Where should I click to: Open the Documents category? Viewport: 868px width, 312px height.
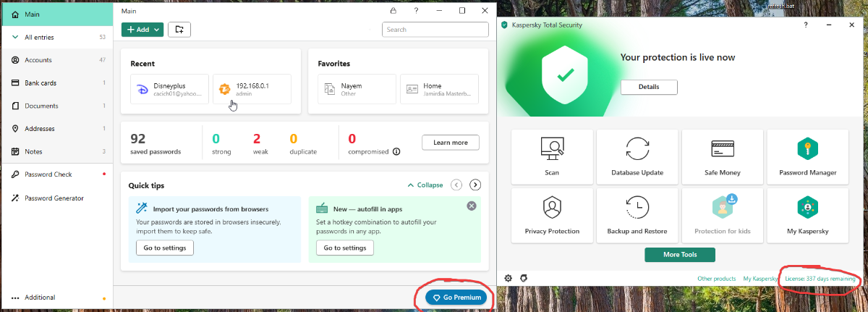click(56, 106)
